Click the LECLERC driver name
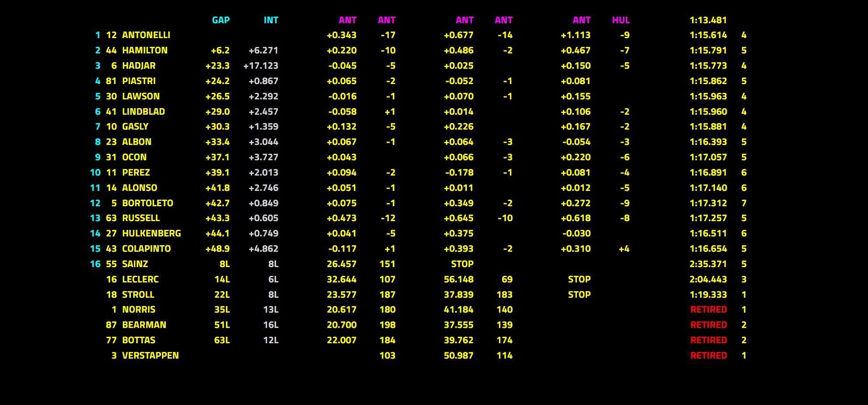 141,279
